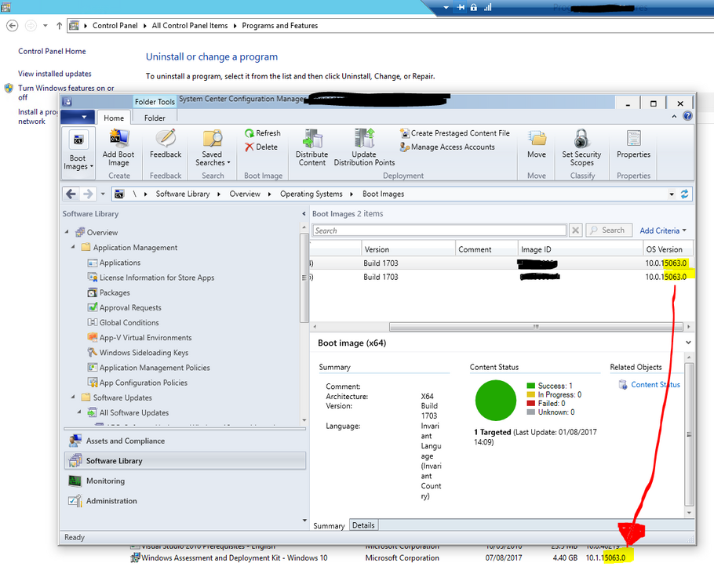
Task: Select the Software Library workspace
Action: pyautogui.click(x=185, y=460)
